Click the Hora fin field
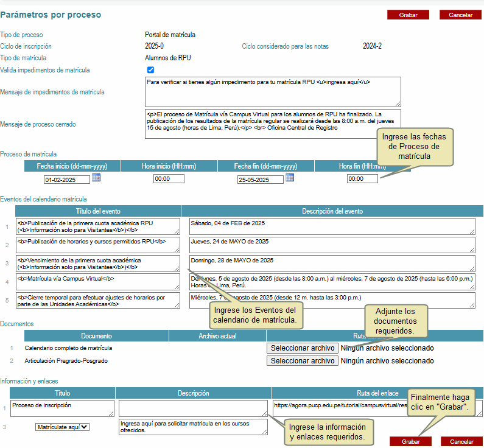This screenshot has width=484, height=448. pos(362,178)
